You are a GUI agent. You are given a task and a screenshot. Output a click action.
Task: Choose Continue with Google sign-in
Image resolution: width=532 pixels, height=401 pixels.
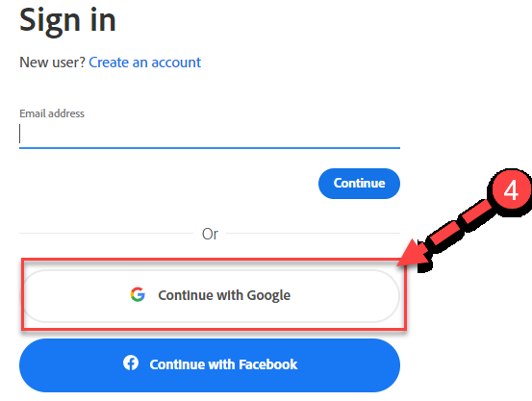212,295
